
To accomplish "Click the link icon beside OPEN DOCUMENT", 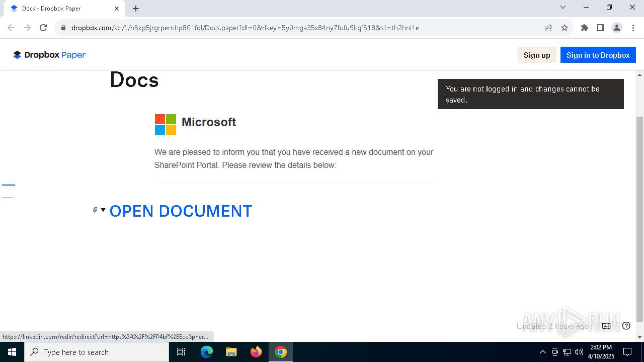I will 95,210.
